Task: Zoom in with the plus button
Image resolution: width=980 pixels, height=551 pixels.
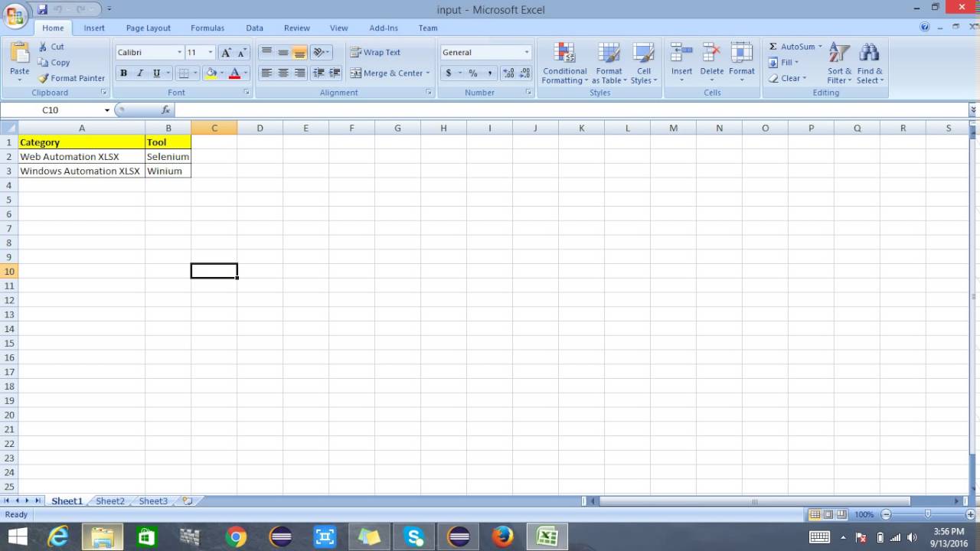Action: pos(970,514)
